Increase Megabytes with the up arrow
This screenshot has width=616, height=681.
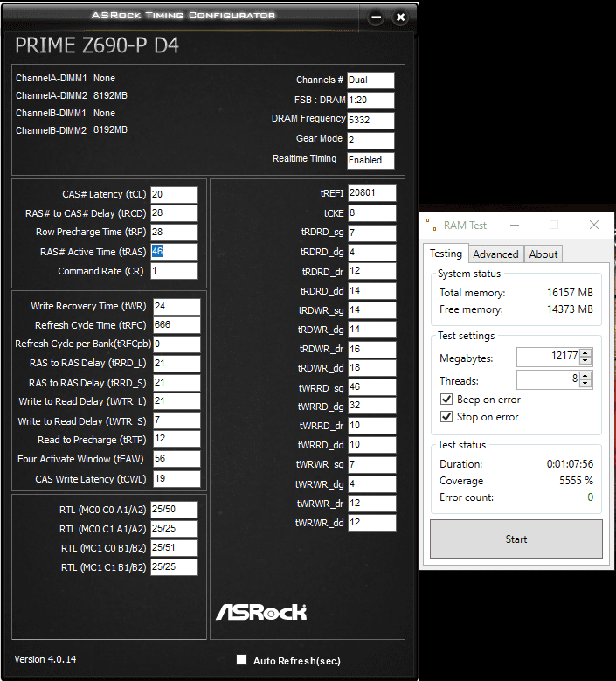pyautogui.click(x=585, y=352)
